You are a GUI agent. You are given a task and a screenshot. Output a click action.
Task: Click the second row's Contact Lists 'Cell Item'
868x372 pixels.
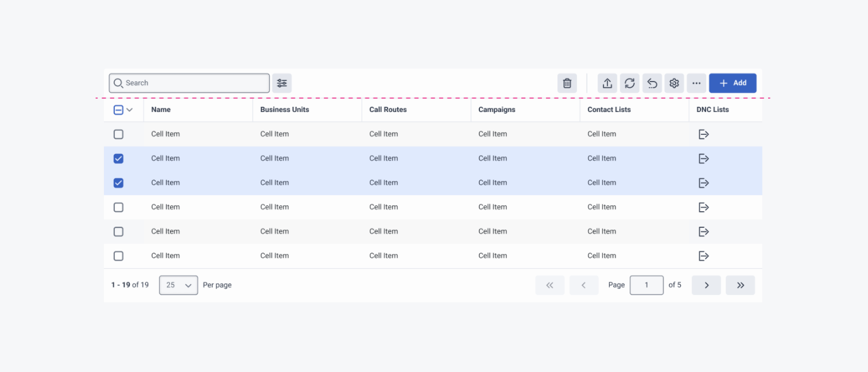[x=602, y=158]
